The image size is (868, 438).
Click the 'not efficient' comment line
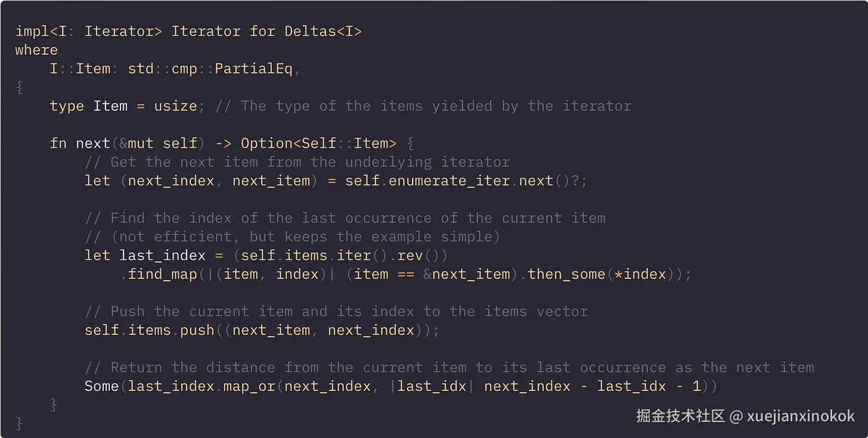[x=292, y=237]
